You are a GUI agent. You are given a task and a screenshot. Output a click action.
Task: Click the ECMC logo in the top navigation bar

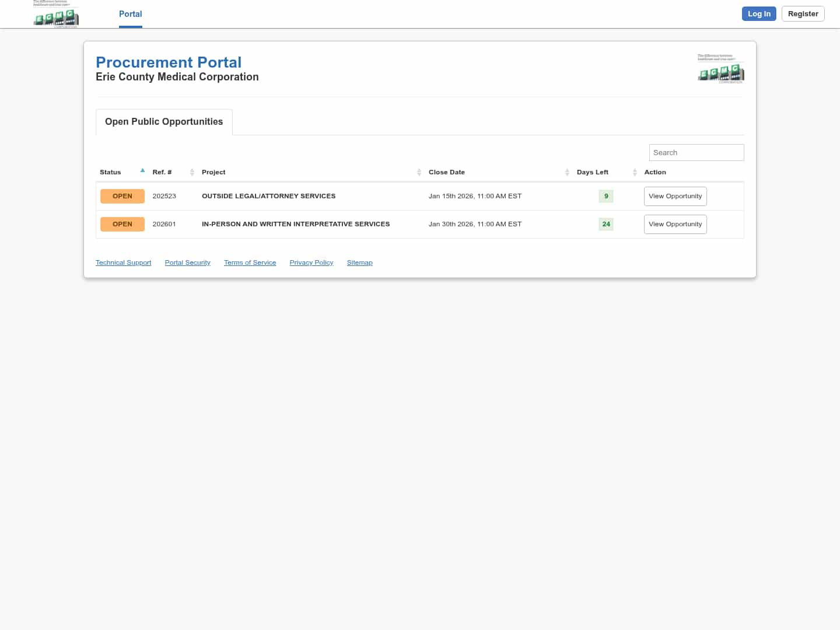(x=55, y=15)
